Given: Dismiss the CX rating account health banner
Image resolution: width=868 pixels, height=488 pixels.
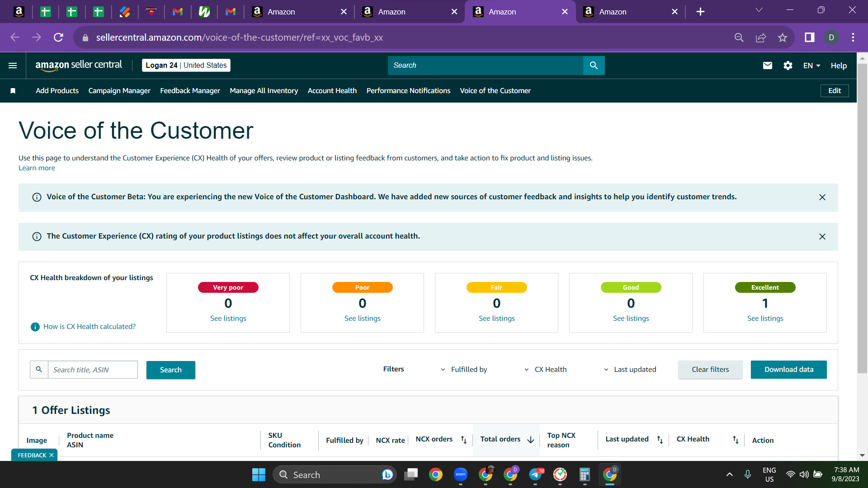Looking at the screenshot, I should (822, 237).
